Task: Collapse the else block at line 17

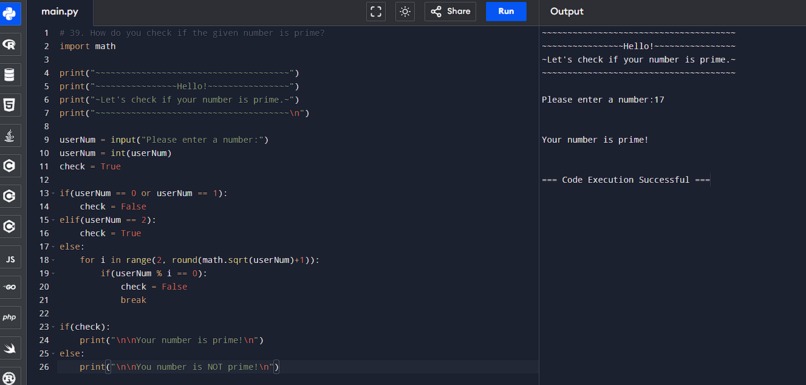Action: tap(53, 247)
